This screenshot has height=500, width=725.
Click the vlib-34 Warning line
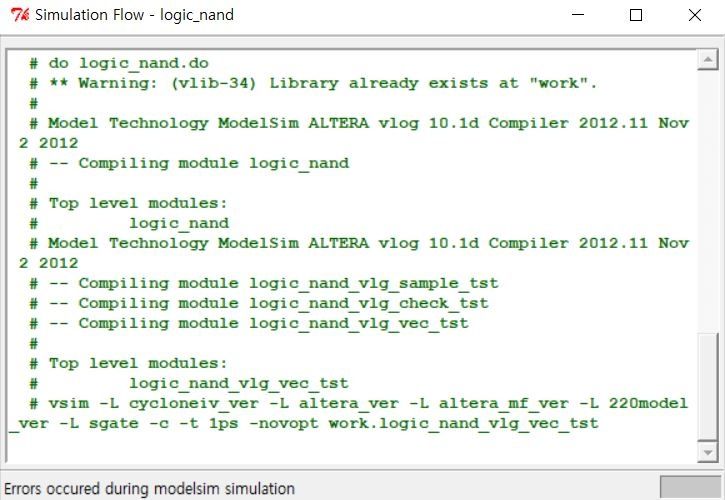click(313, 84)
